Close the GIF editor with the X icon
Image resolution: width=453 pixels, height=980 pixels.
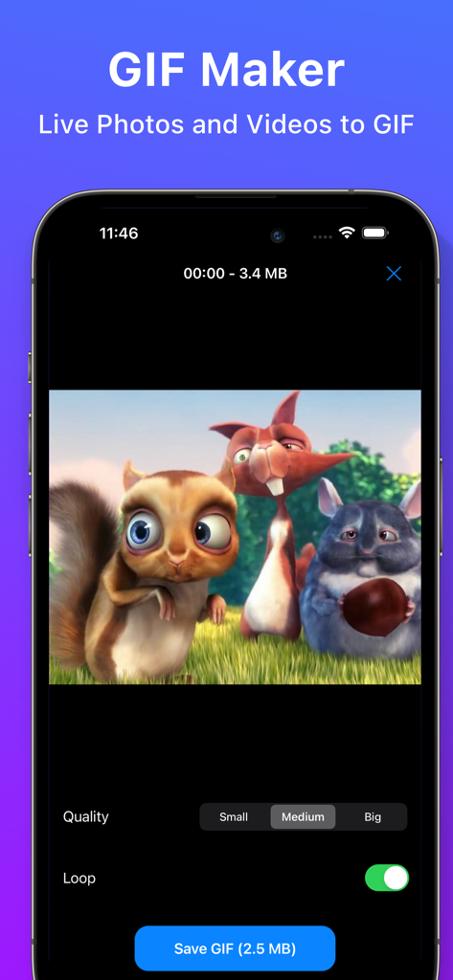(x=394, y=273)
